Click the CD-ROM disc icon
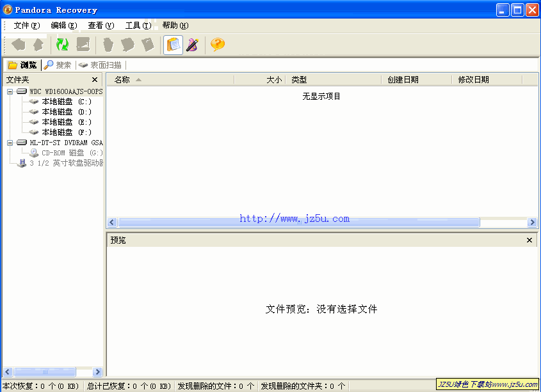The image size is (541, 392). click(x=34, y=153)
